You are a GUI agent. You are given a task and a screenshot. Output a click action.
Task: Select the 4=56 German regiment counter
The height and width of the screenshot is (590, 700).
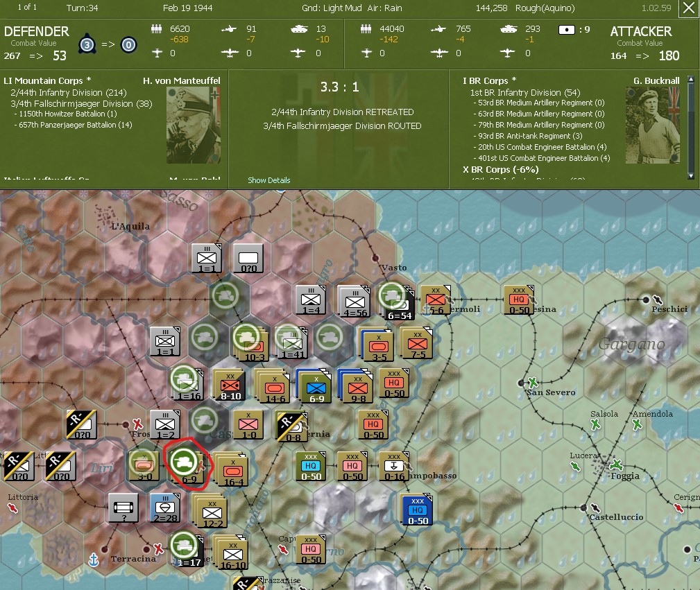coord(355,302)
